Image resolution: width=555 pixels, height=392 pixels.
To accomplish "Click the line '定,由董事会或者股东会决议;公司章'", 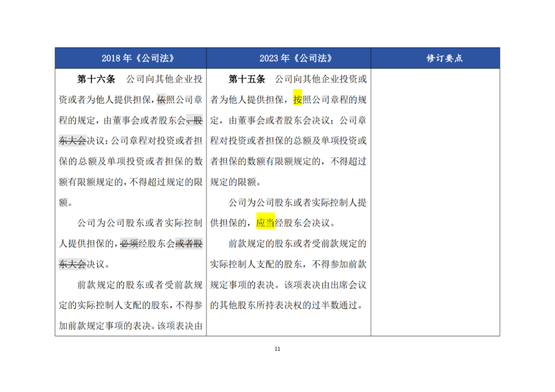I will [288, 120].
